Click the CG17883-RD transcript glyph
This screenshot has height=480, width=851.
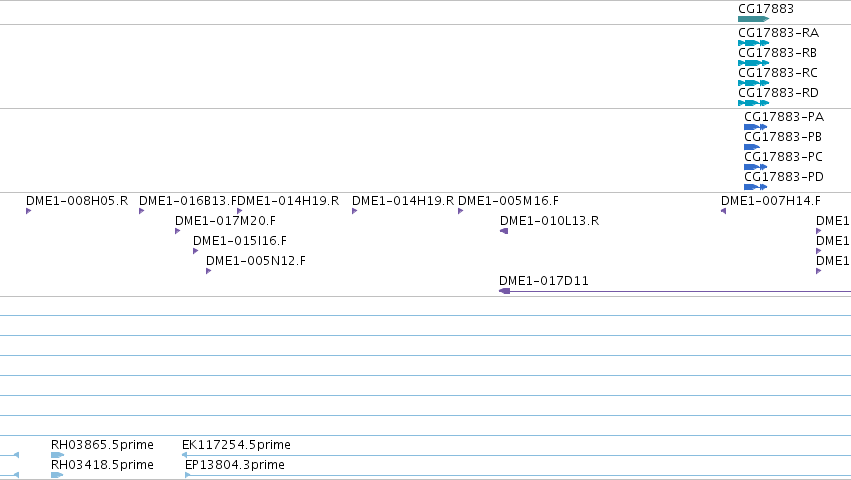753,103
